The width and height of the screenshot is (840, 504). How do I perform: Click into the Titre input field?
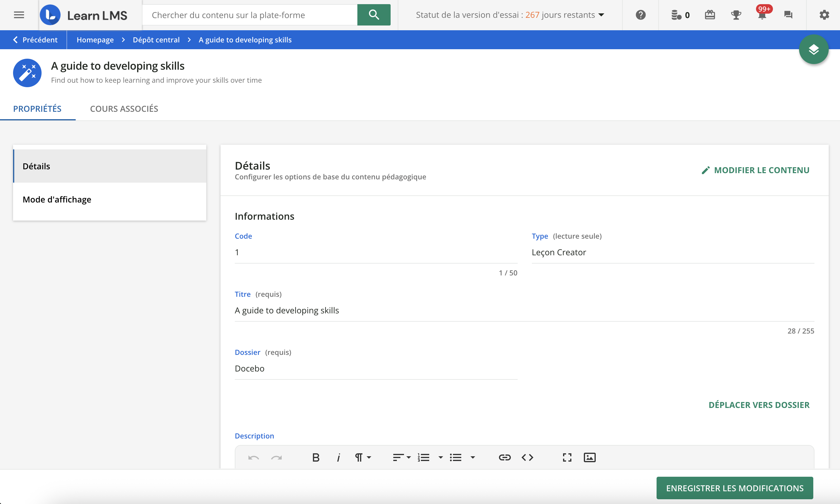pos(524,310)
